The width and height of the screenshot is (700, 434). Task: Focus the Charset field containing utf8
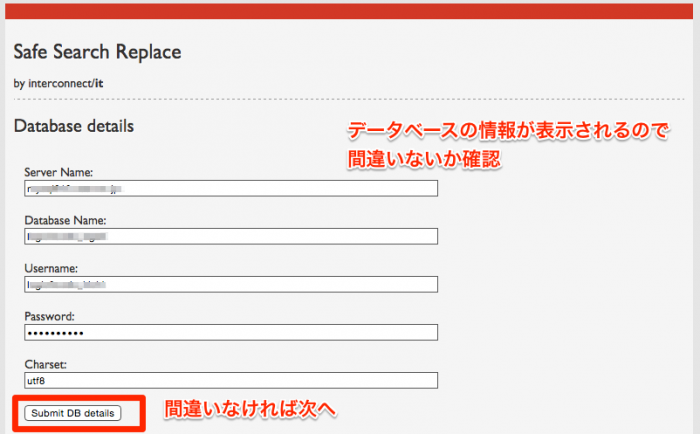tap(231, 380)
